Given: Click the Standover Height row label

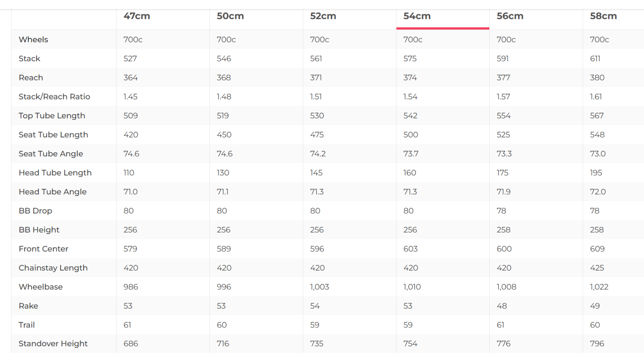Looking at the screenshot, I should [x=53, y=344].
